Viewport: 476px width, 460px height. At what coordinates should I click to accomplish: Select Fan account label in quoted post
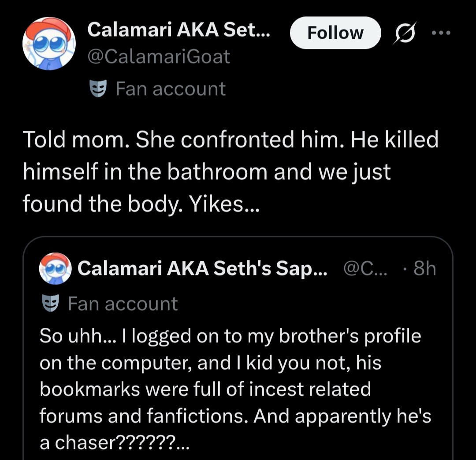[123, 304]
